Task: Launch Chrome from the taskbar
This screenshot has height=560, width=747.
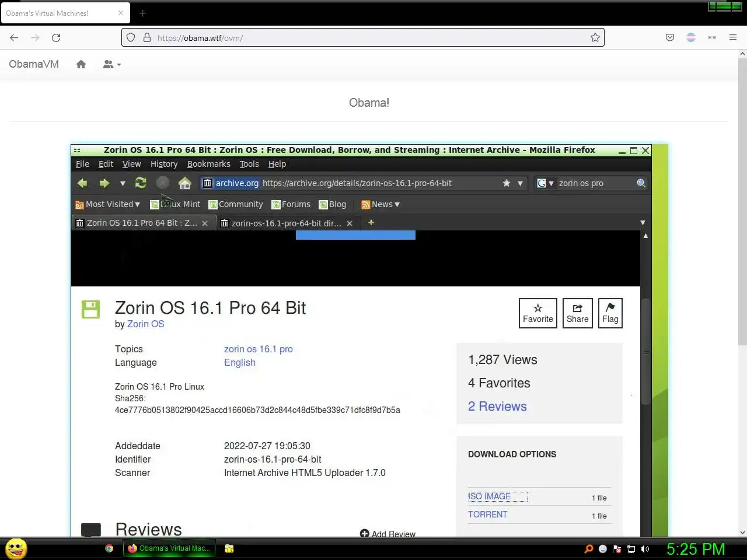Action: point(109,548)
